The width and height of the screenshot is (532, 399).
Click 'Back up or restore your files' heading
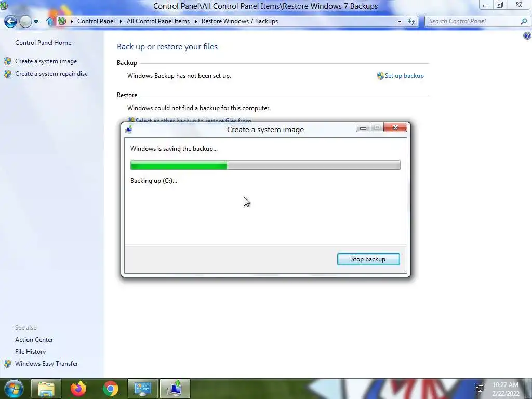tap(167, 46)
